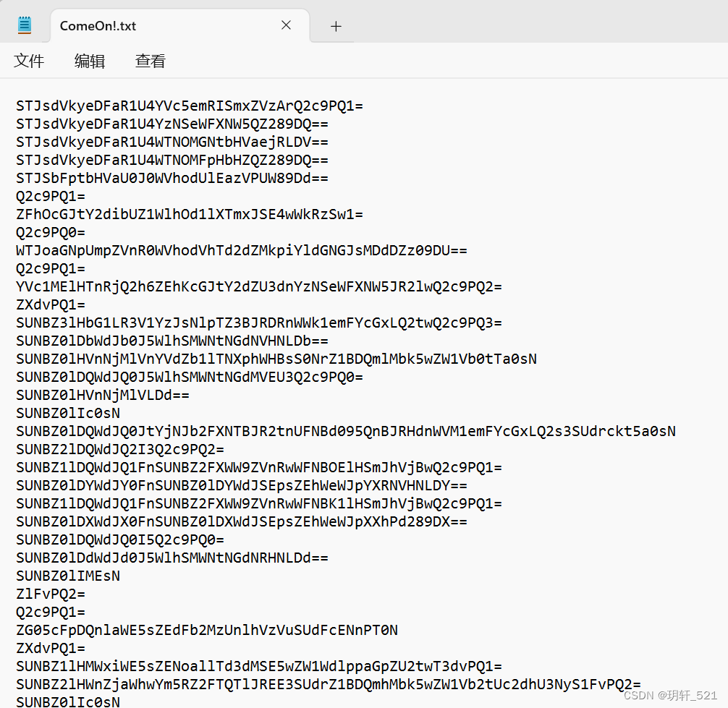Click line SUNBZ0lDQWdJQ0J5WlhSMWNtNGdMVEU3Q2c9PQ0=
728x708 pixels.
[190, 378]
